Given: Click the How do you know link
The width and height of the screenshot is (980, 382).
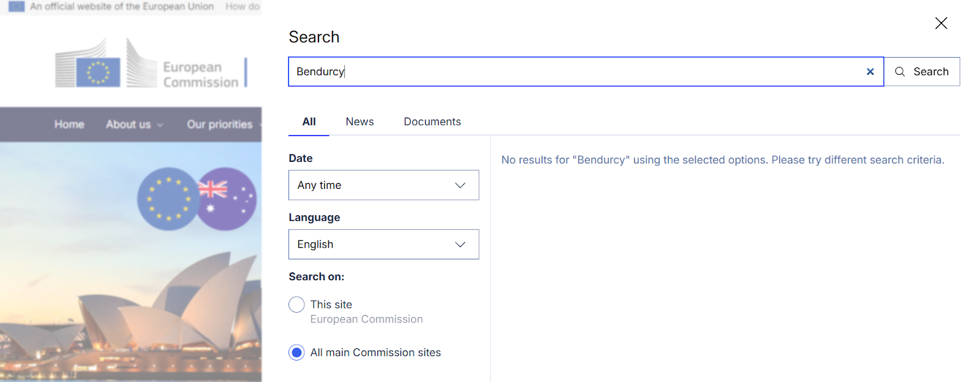Looking at the screenshot, I should click(243, 7).
